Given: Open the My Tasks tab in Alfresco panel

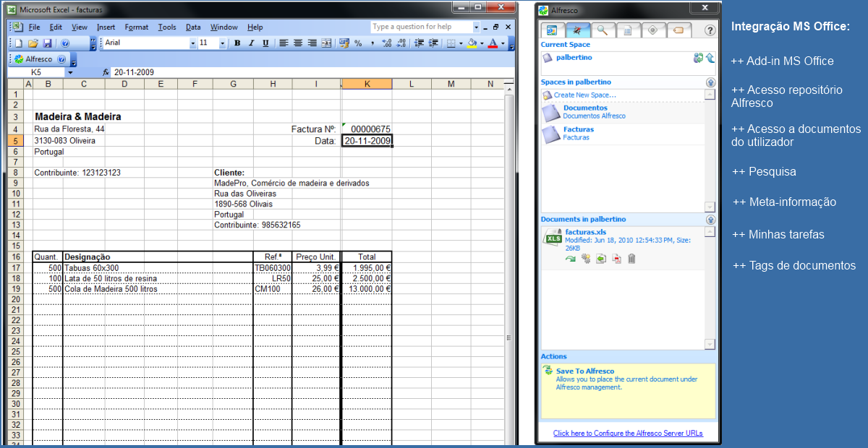Looking at the screenshot, I should 653,30.
